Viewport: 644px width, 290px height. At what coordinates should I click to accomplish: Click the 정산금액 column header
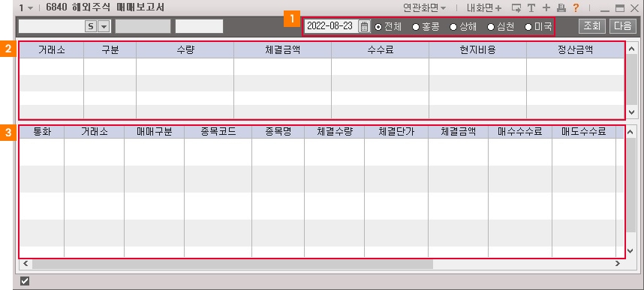click(576, 50)
